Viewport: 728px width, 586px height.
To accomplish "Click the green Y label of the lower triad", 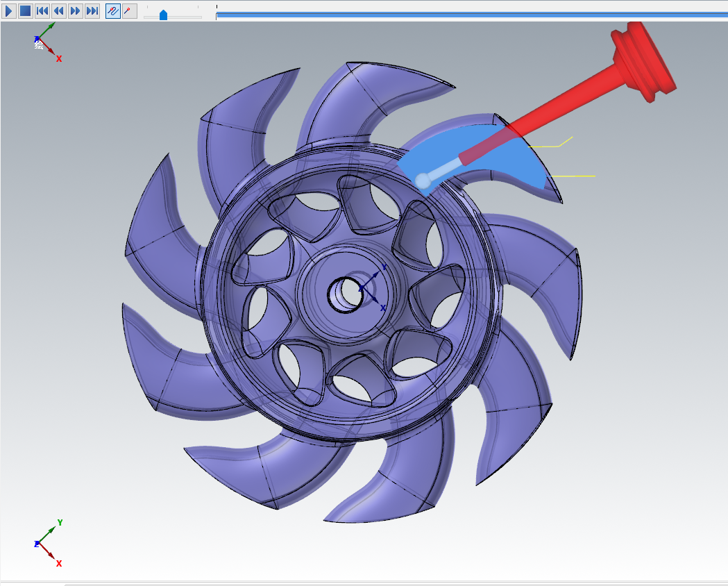I will point(60,523).
